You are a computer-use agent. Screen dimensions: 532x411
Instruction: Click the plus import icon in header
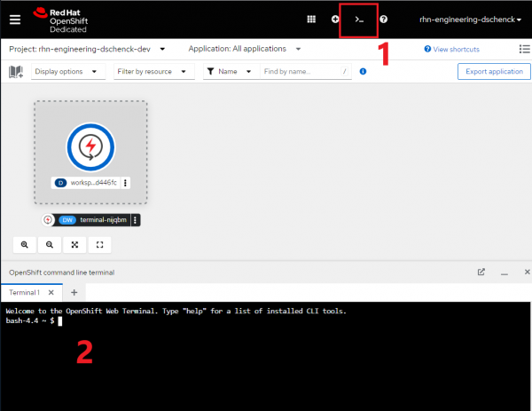click(334, 19)
